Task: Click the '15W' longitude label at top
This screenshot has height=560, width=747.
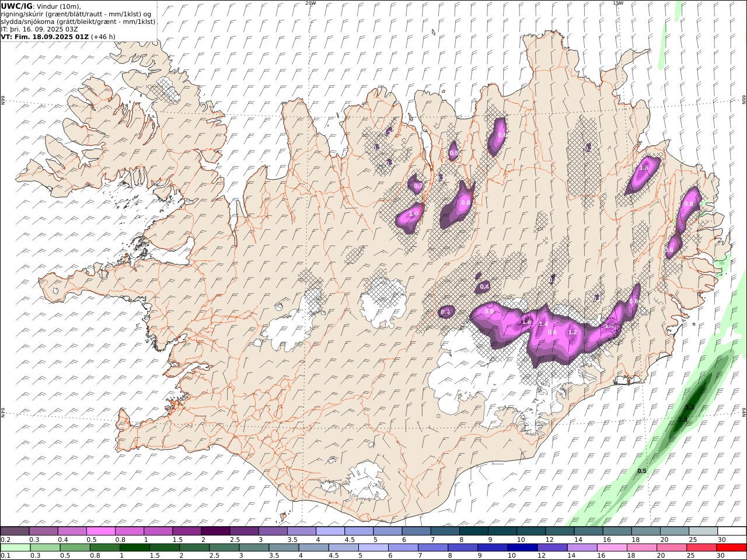Action: click(617, 3)
